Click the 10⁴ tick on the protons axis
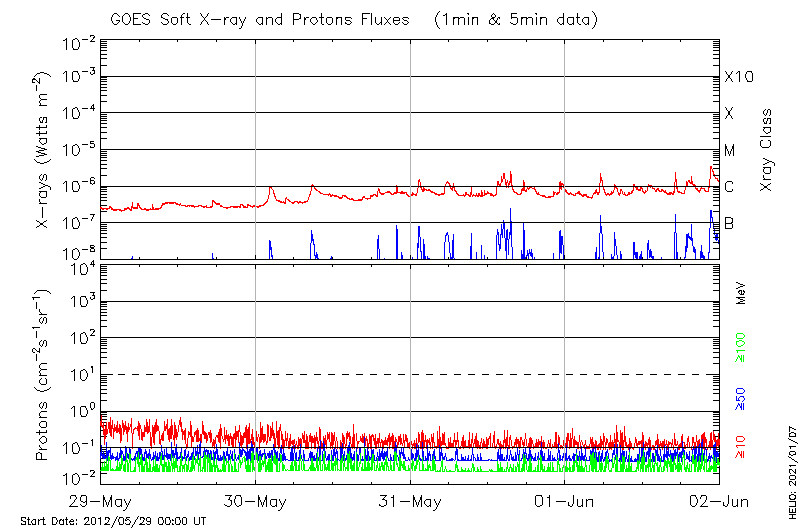This screenshot has width=800, height=530. [x=82, y=266]
